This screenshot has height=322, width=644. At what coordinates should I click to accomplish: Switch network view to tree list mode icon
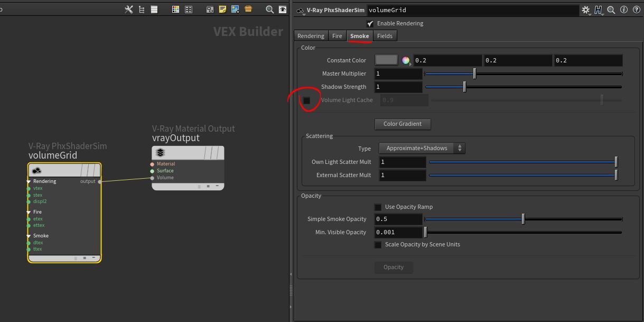(x=142, y=10)
